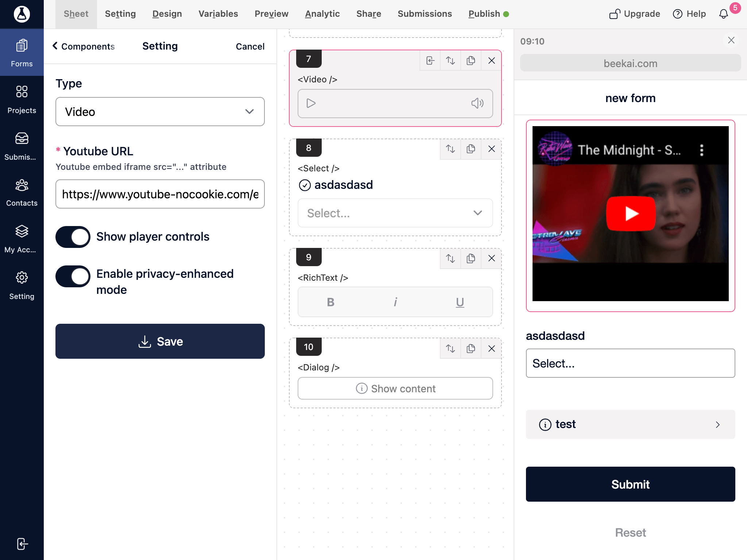Delete Dialog component 10
This screenshot has width=747, height=560.
491,349
